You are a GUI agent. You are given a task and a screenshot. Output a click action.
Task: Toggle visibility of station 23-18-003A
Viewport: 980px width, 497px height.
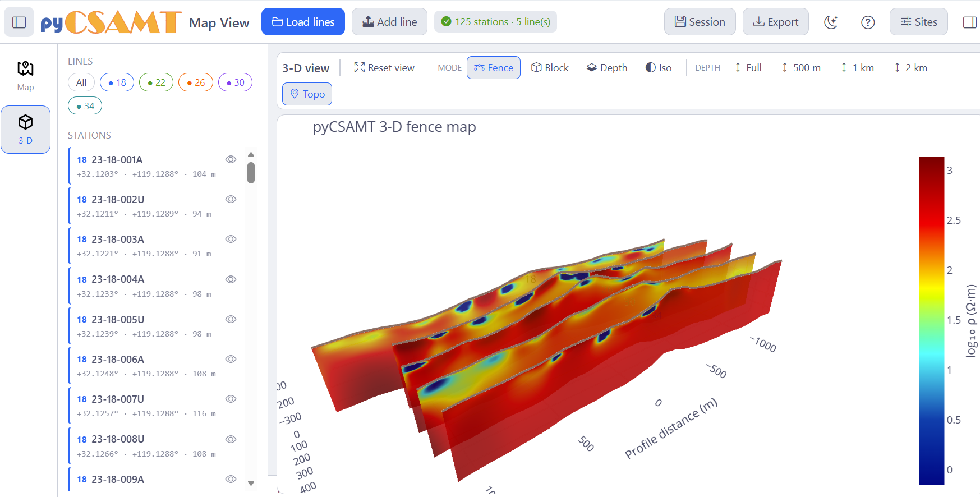(x=231, y=239)
